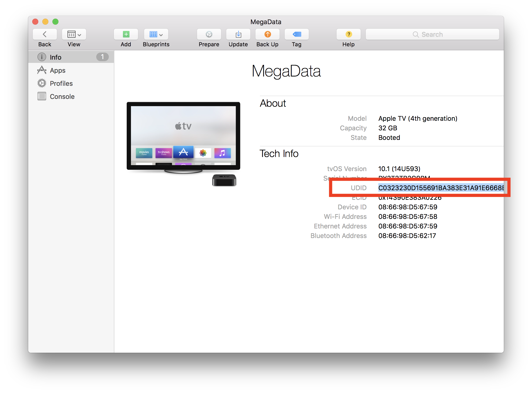The width and height of the screenshot is (532, 393).
Task: Open the Blueprints dropdown menu
Action: [x=156, y=34]
